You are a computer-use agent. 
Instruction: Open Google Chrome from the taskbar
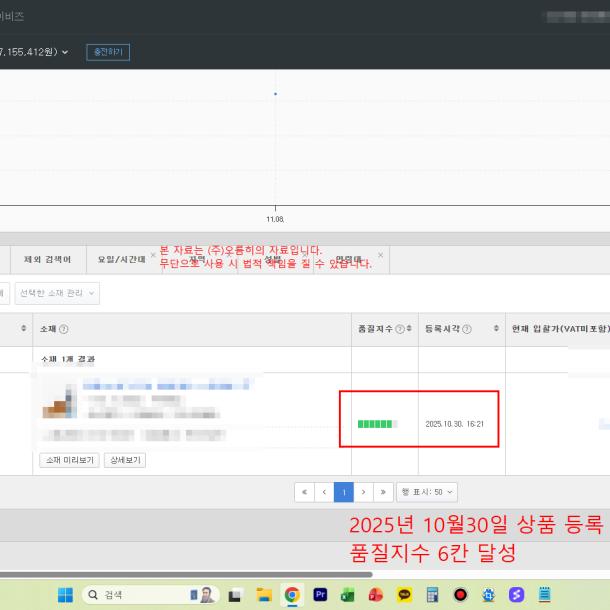[292, 595]
